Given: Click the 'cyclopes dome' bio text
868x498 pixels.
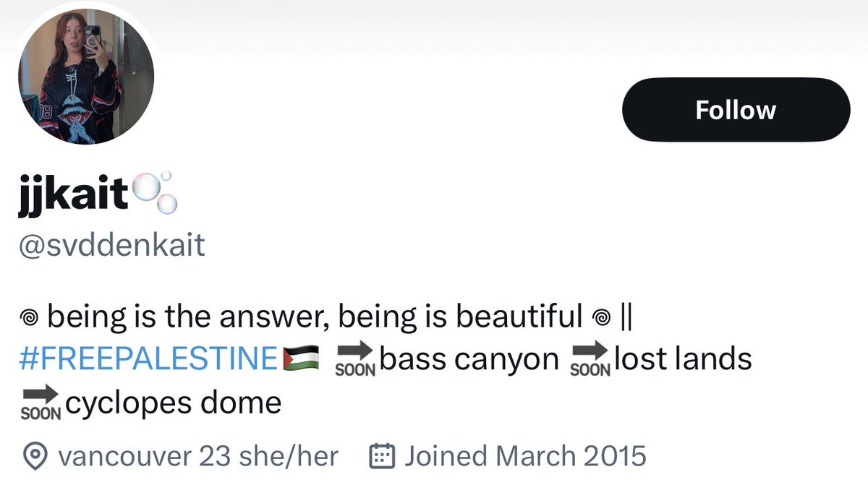Looking at the screenshot, I should point(173,403).
